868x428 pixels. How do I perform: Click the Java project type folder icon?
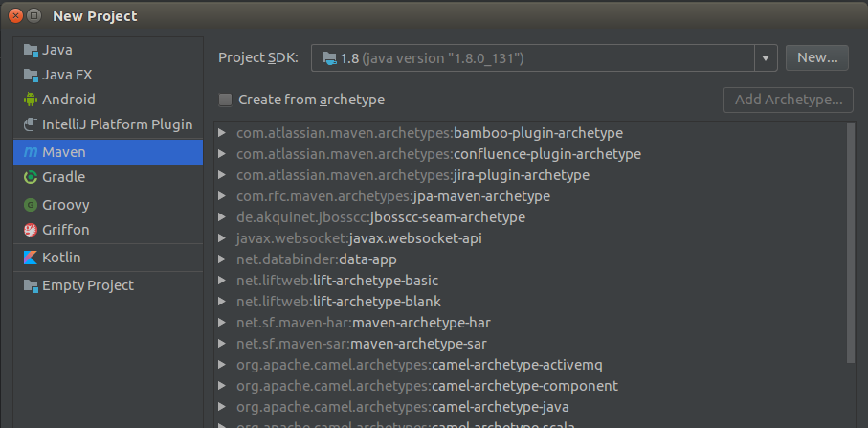pyautogui.click(x=31, y=50)
